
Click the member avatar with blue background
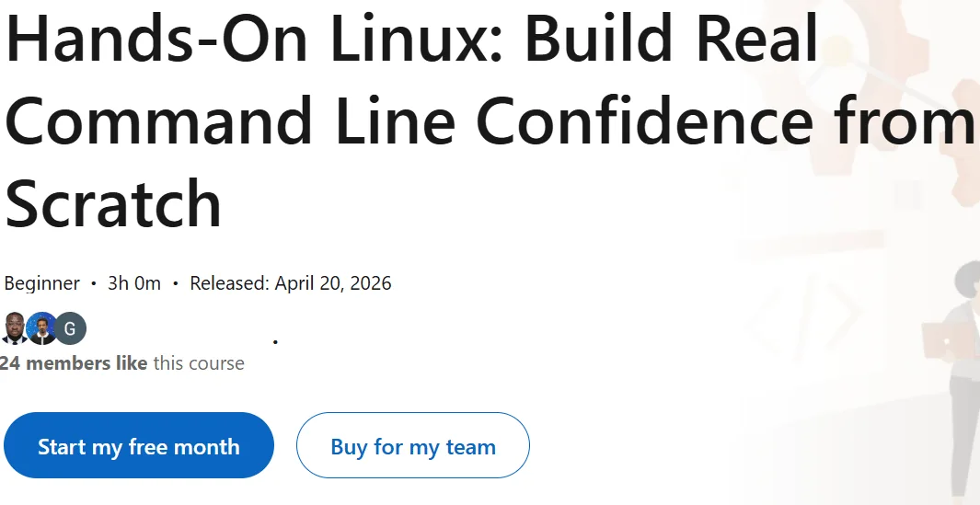[x=42, y=328]
